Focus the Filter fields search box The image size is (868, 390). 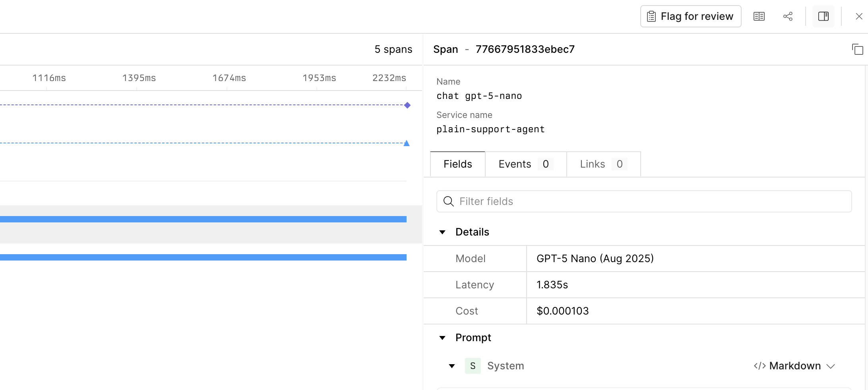(644, 201)
